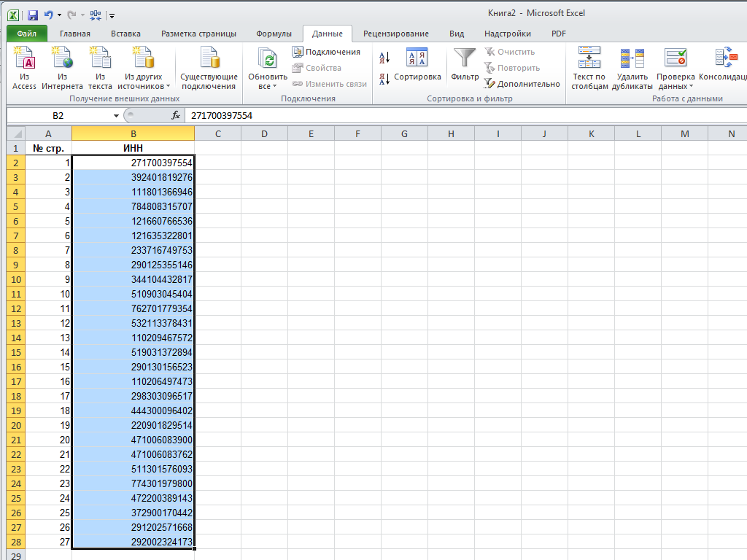The height and width of the screenshot is (560, 747).
Task: Expand Обновить все dropdown arrow
Action: [274, 87]
